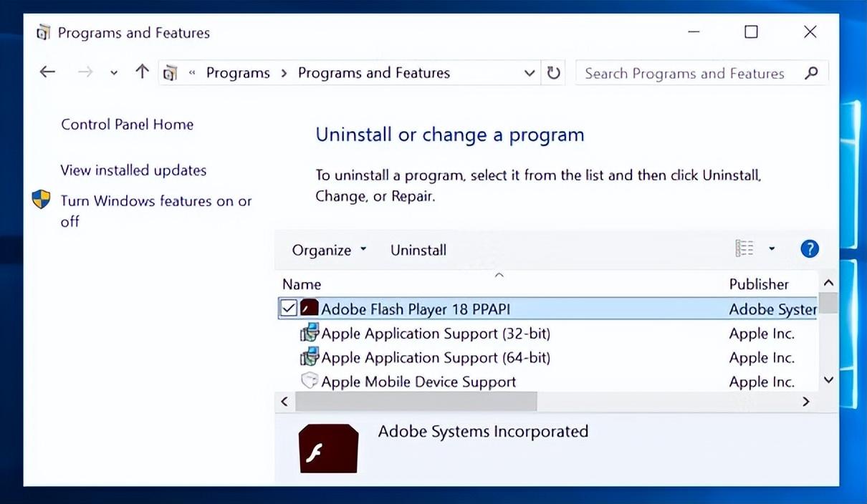
Task: Select Adobe Flash Player 18 PPAPI
Action: tap(416, 309)
